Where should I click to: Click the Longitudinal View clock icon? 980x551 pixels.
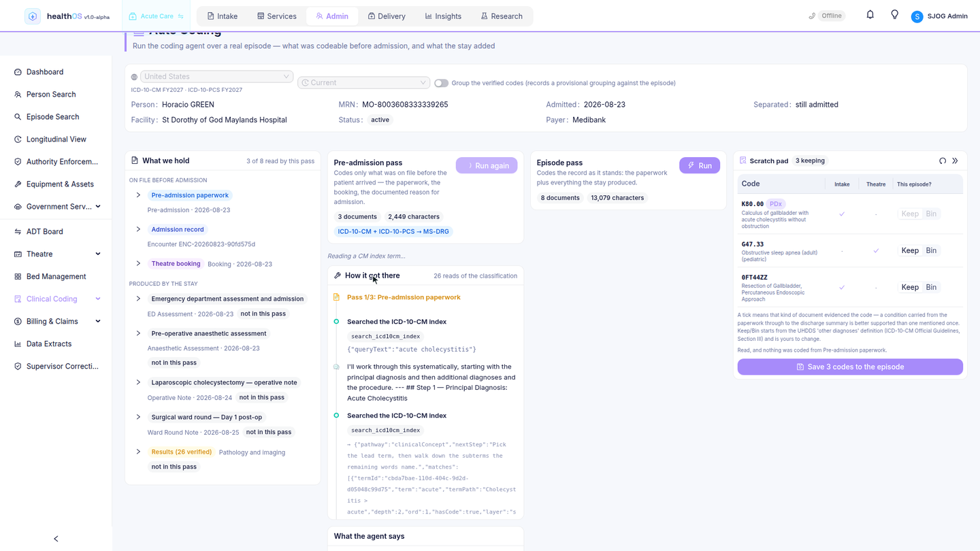tap(18, 139)
